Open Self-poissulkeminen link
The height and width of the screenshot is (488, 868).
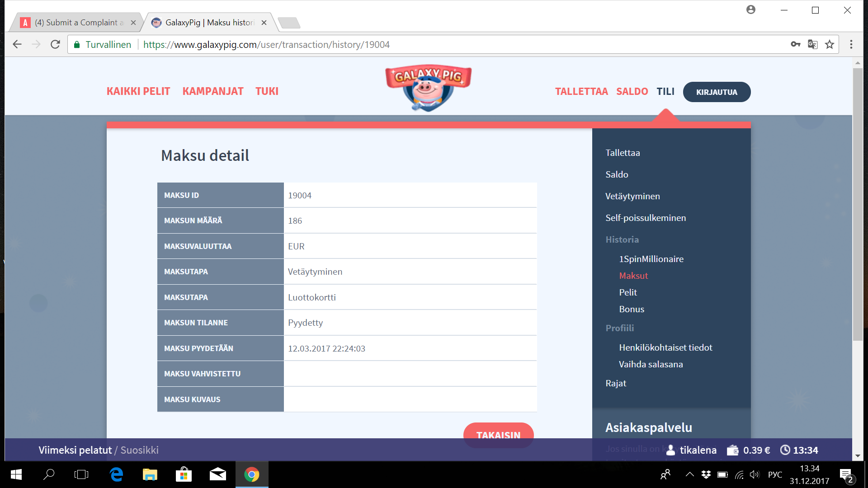646,218
